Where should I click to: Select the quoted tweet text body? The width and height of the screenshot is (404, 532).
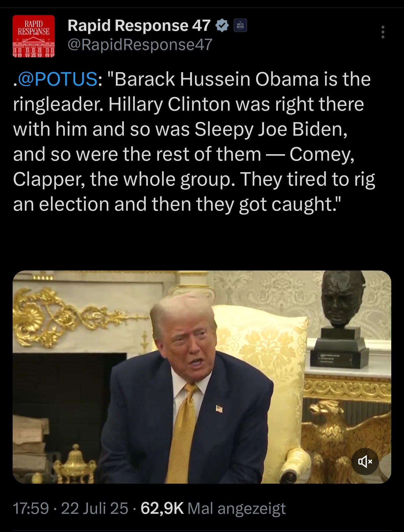(194, 142)
